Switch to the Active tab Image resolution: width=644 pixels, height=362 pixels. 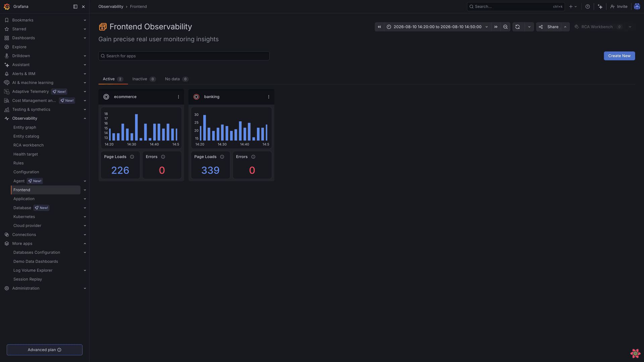click(113, 79)
